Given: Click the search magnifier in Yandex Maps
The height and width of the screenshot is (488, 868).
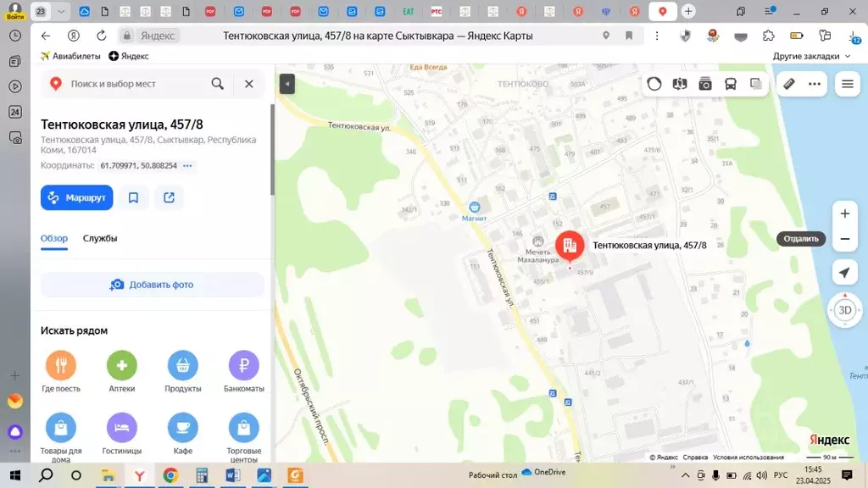Looking at the screenshot, I should pos(218,84).
